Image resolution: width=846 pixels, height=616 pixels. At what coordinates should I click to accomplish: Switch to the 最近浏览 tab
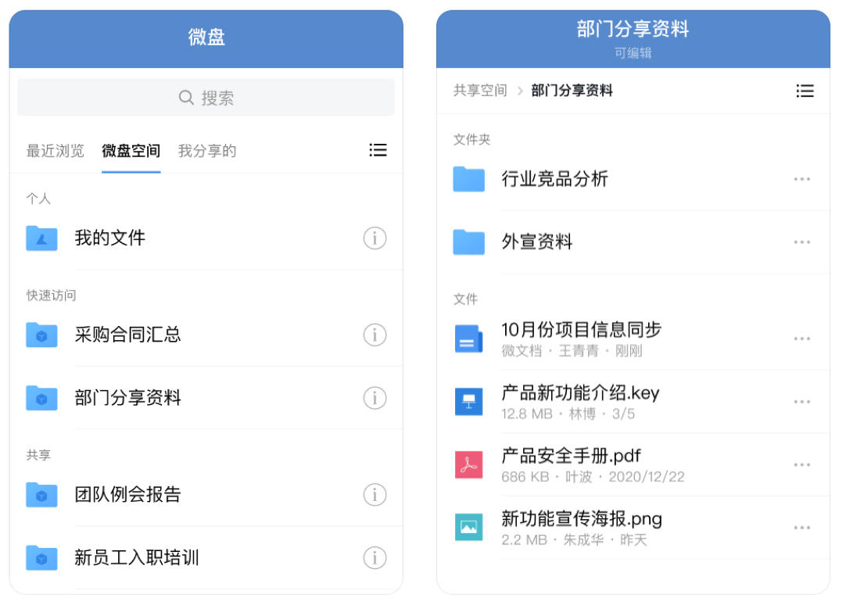[x=56, y=151]
